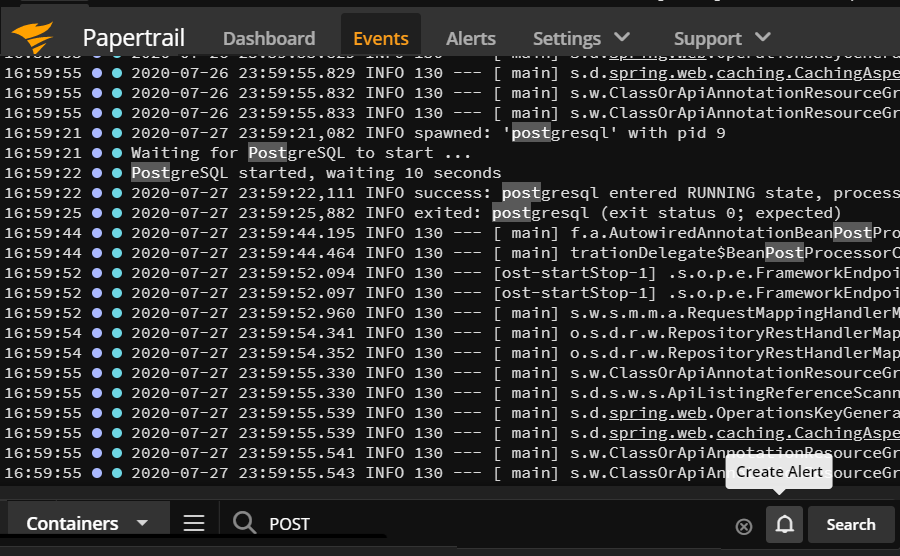Click the Create Alert bell icon
This screenshot has width=900, height=556.
tap(785, 524)
